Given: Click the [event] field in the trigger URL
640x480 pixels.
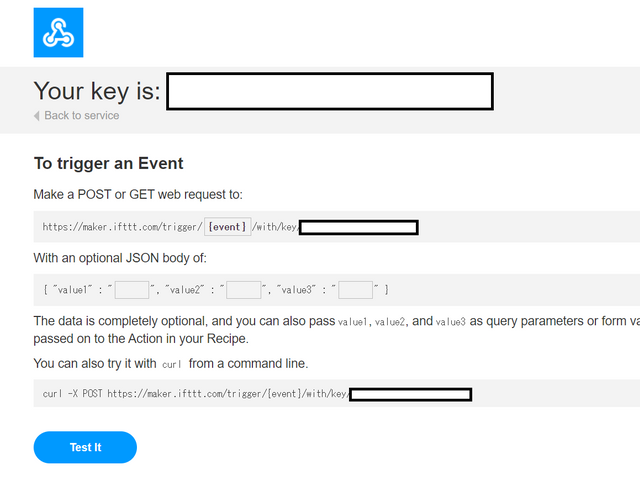Looking at the screenshot, I should [227, 227].
